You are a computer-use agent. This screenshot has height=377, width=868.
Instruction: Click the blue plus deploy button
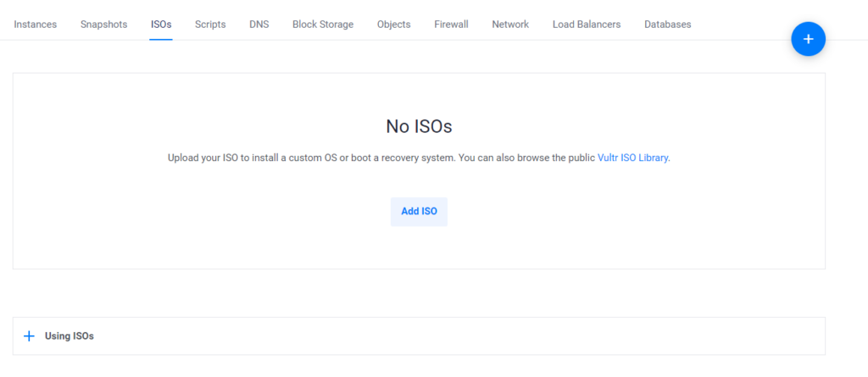808,39
